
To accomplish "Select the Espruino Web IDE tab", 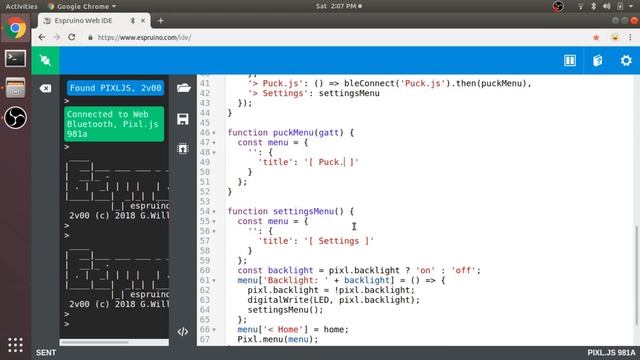I will (x=94, y=20).
